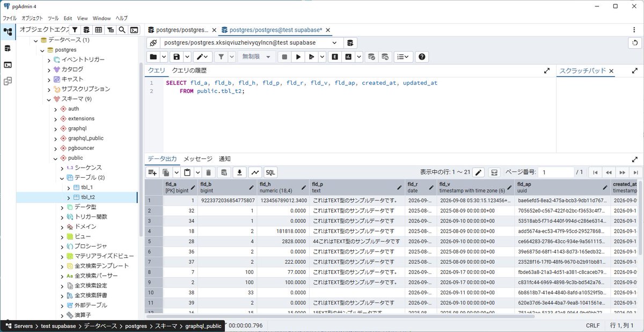Click the Explain Analyze chart icon
644x332 pixels.
pos(348,56)
